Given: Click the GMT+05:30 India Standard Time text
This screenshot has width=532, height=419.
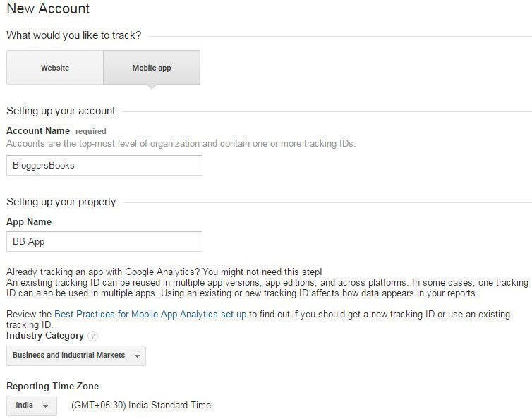Looking at the screenshot, I should coord(141,405).
